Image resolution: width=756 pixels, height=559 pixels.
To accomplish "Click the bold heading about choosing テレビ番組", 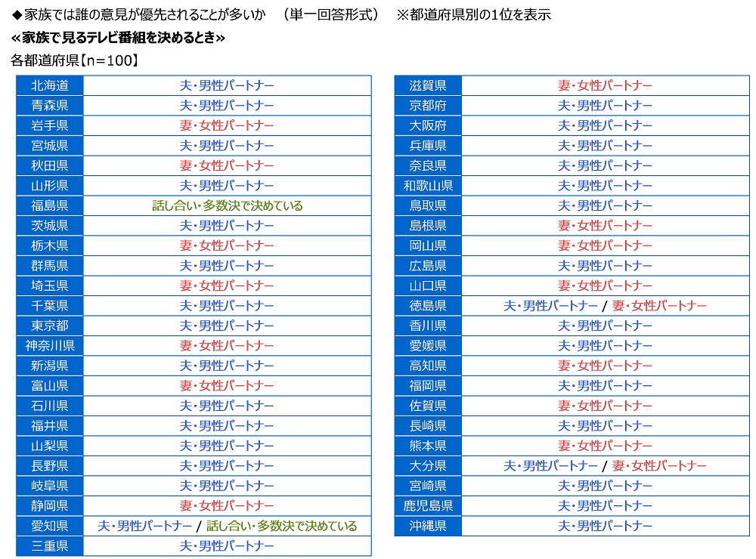I will [119, 37].
